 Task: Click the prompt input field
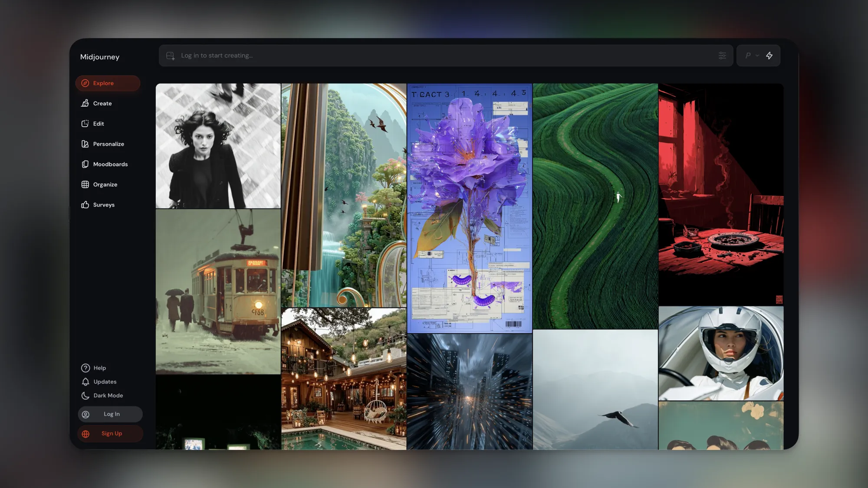coord(434,56)
